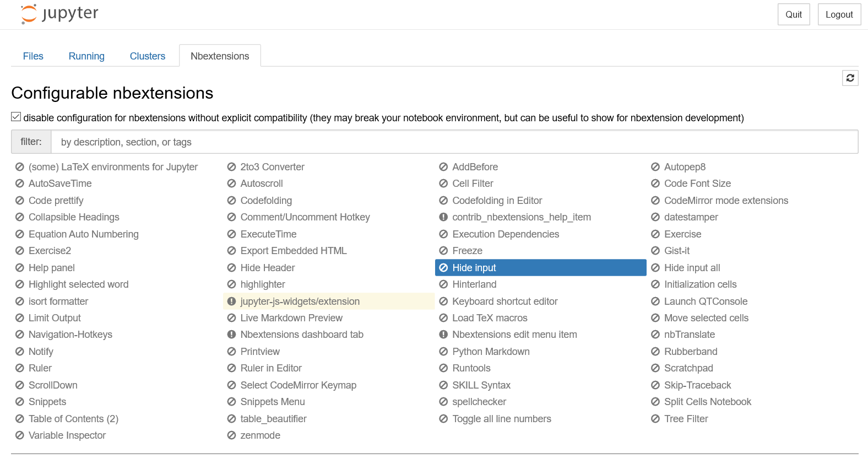Open the Clusters tab
Screen dimensions: 868x458
click(148, 56)
